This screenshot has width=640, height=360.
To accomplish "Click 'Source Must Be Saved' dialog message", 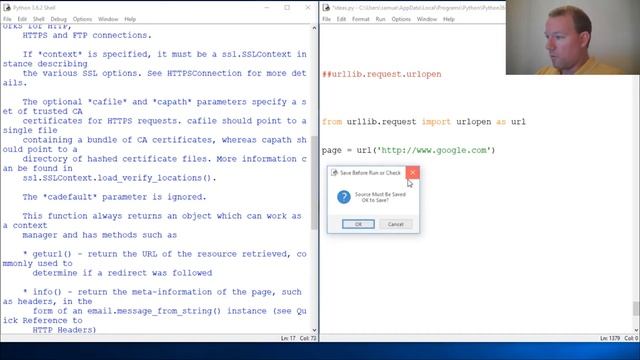I will point(380,194).
